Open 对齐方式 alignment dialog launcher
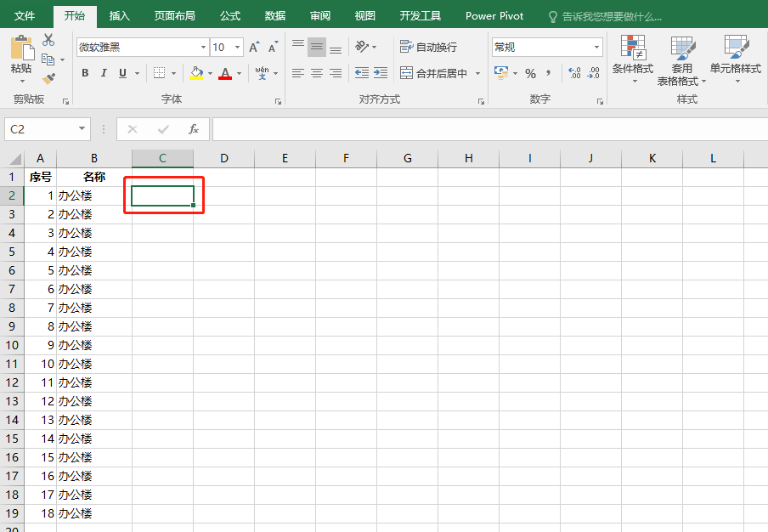The image size is (768, 532). (x=481, y=101)
